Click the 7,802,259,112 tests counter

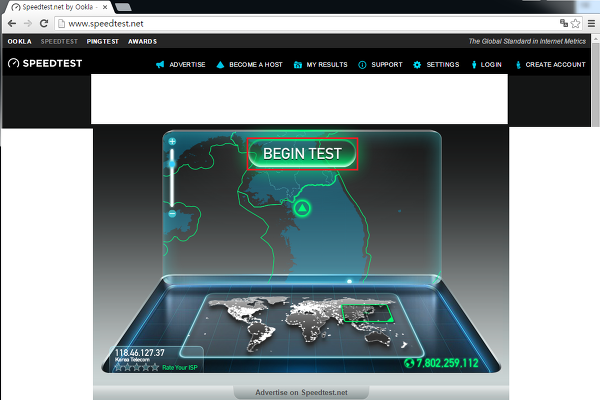coord(447,363)
